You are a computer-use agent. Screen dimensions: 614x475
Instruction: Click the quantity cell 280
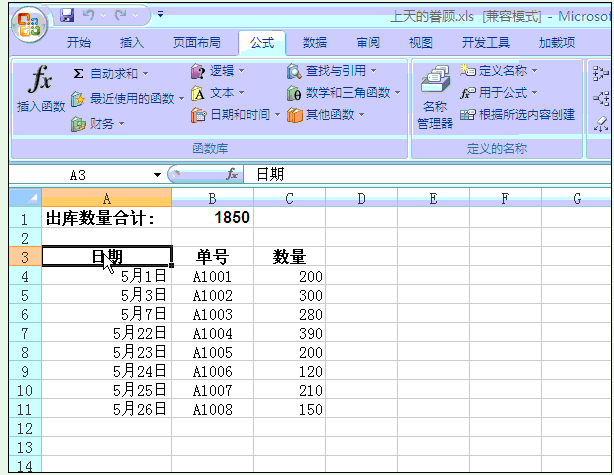pos(289,314)
